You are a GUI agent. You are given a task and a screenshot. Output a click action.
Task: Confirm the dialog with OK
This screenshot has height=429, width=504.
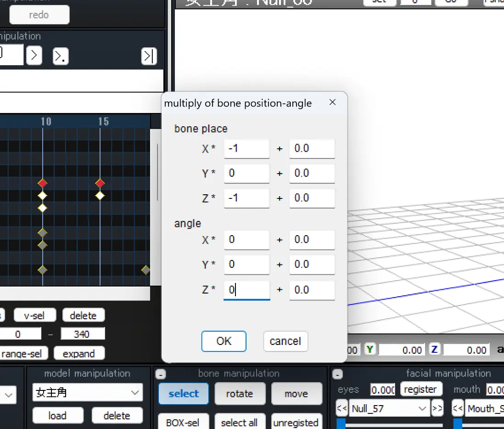[x=224, y=341]
